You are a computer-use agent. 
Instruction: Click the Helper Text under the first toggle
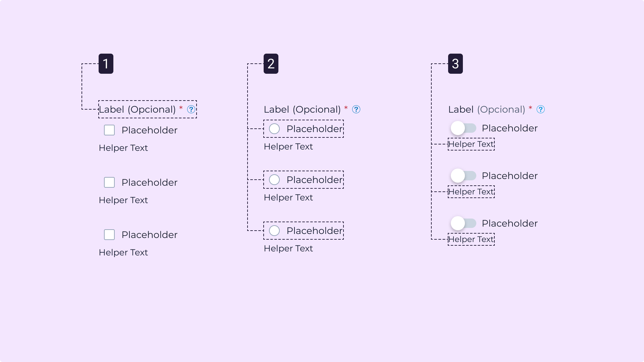pos(471,144)
